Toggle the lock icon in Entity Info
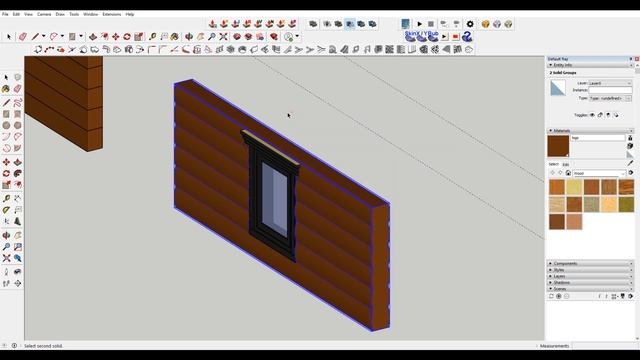This screenshot has width=640, height=360. tap(600, 115)
